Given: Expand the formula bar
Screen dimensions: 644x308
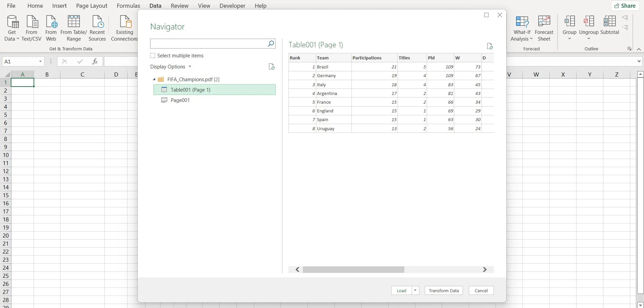Looking at the screenshot, I should pos(639,61).
